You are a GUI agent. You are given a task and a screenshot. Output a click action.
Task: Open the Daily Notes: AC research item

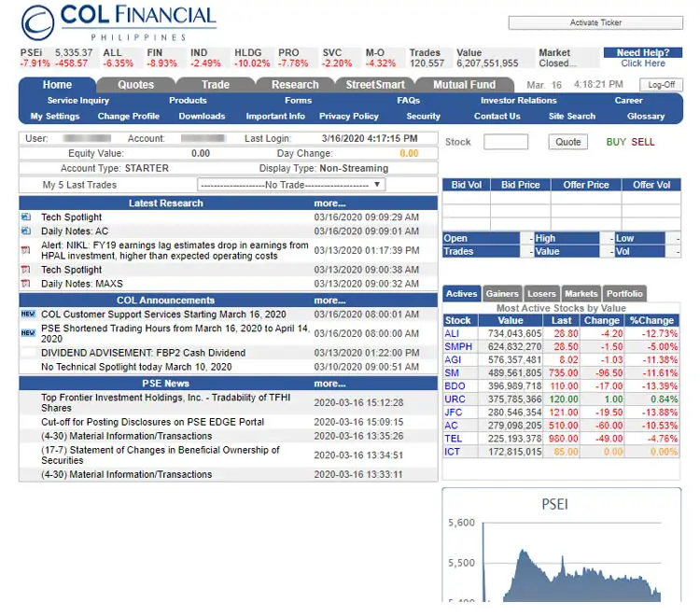[x=75, y=231]
